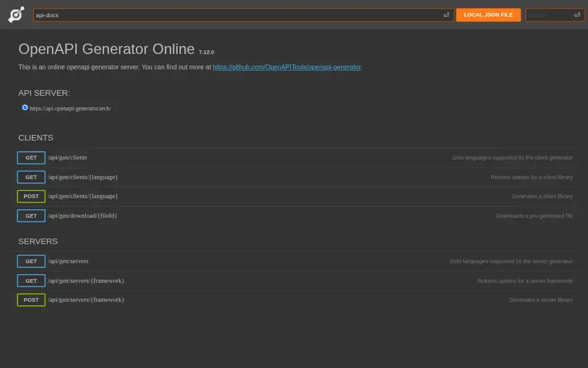Expand GET /api/gen/servers endpoint
This screenshot has height=368, width=588.
(295, 261)
